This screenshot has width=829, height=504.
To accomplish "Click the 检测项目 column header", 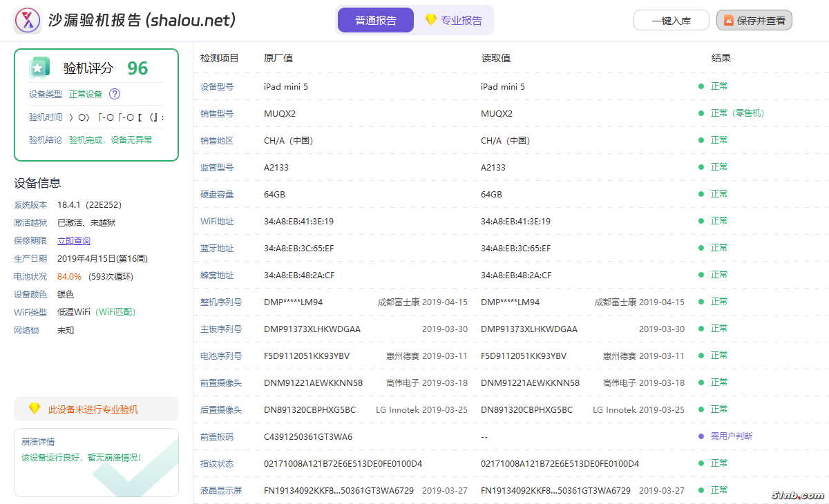I will (x=219, y=58).
